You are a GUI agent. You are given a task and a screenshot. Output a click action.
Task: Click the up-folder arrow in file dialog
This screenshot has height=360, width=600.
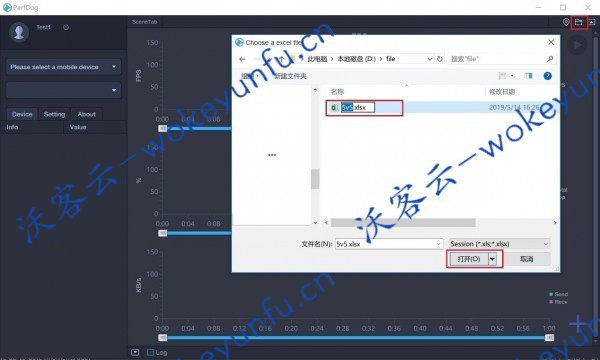point(282,59)
